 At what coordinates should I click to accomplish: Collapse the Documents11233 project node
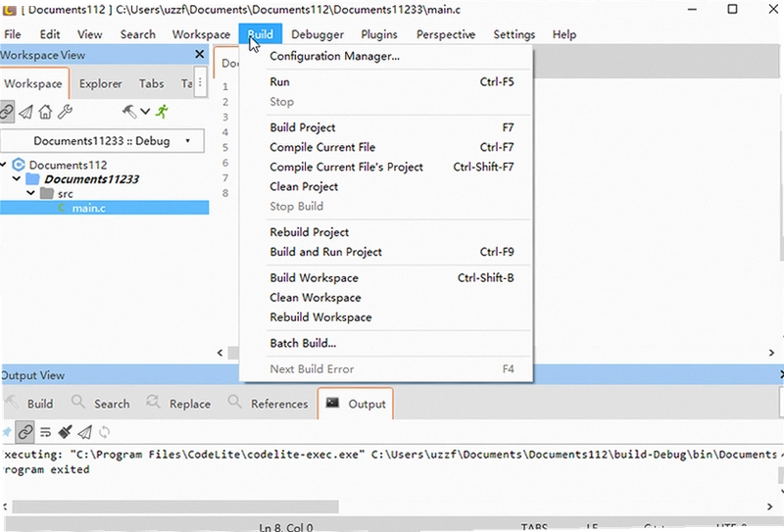point(17,178)
